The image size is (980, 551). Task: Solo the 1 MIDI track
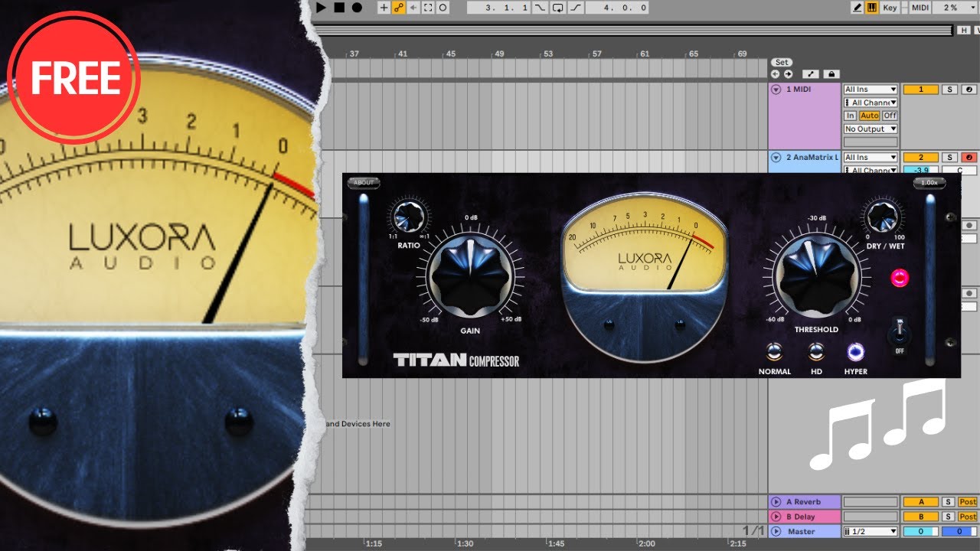949,90
